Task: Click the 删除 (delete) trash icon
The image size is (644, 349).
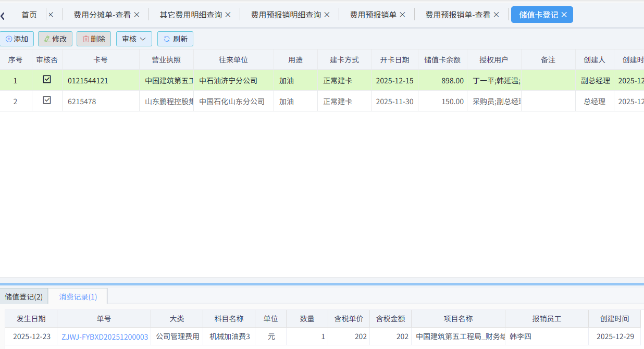Action: point(86,39)
